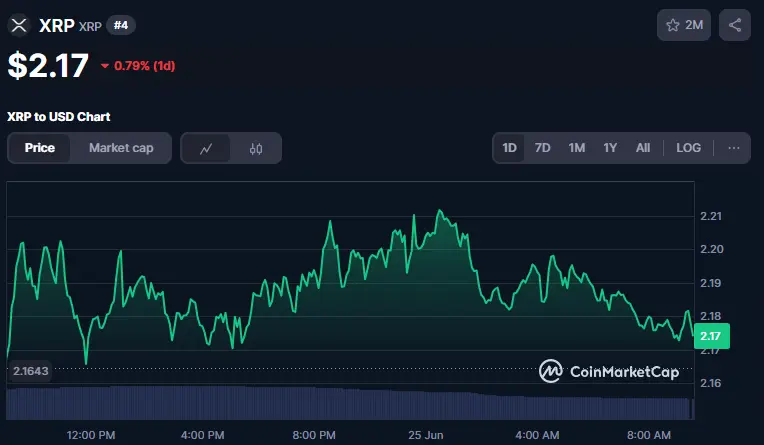Click the 2.16 y-axis label

pyautogui.click(x=711, y=383)
